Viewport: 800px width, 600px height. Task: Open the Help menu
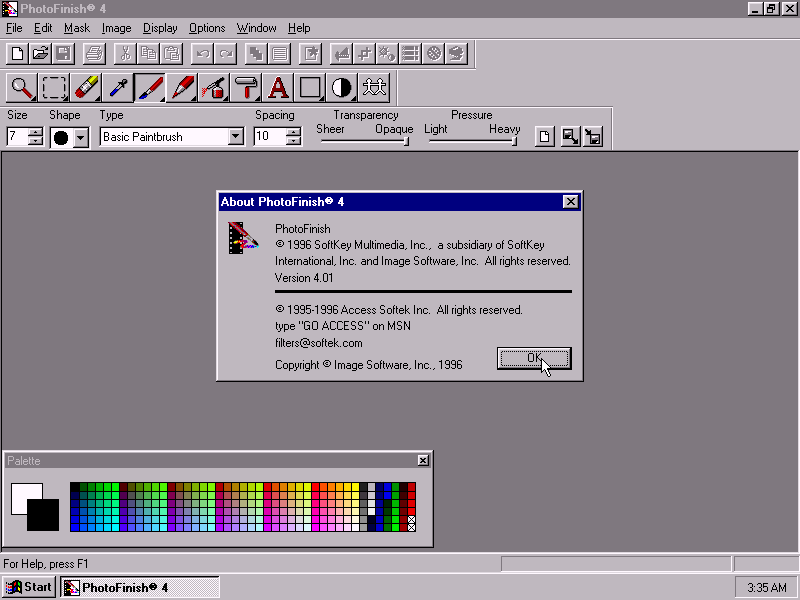[298, 28]
